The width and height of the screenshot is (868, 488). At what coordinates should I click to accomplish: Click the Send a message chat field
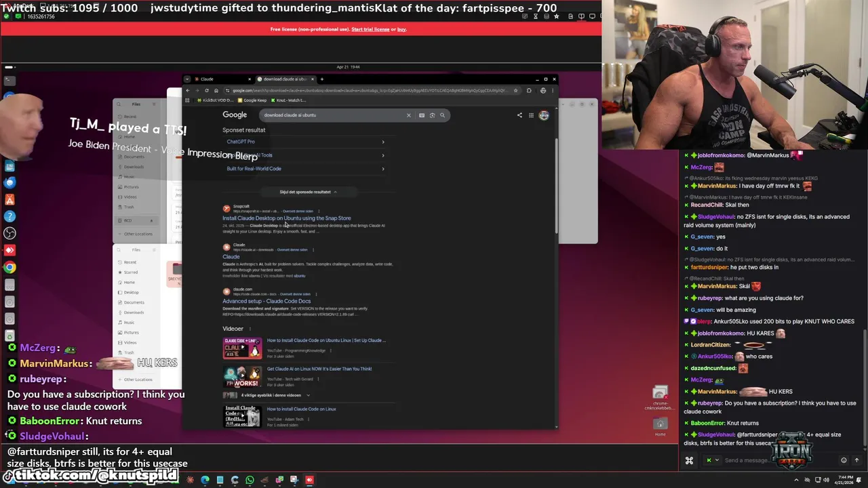tap(776, 460)
